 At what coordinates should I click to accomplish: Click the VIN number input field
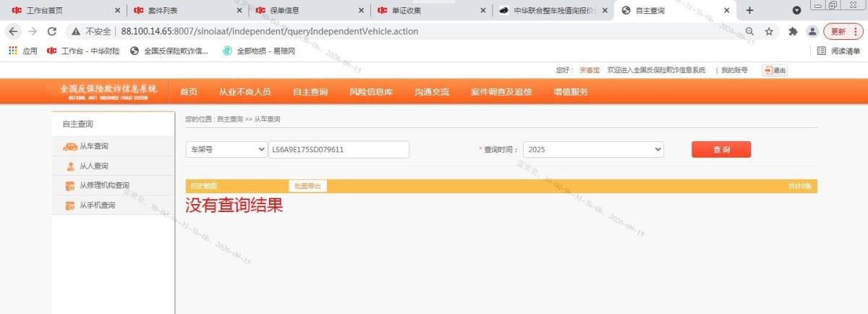click(x=339, y=149)
